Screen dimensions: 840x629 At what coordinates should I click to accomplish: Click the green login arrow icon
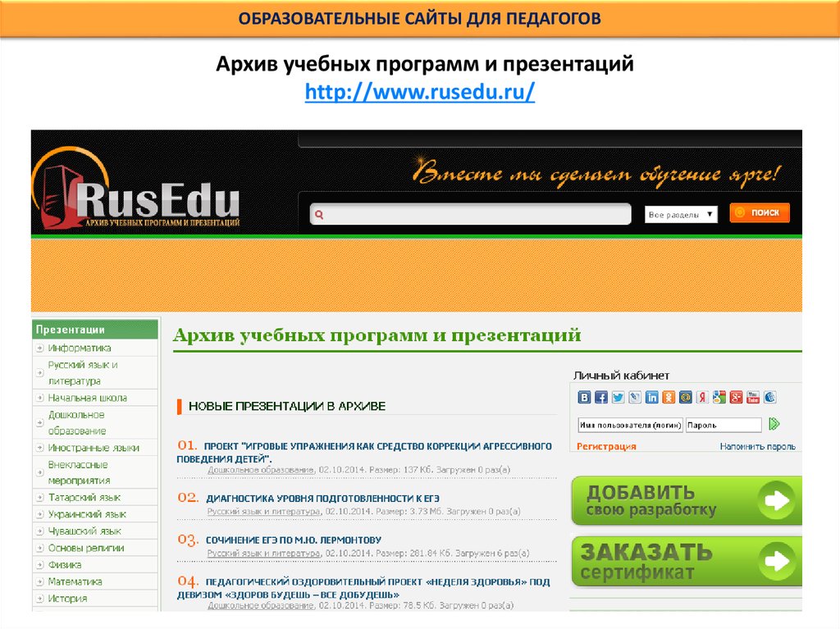[774, 424]
